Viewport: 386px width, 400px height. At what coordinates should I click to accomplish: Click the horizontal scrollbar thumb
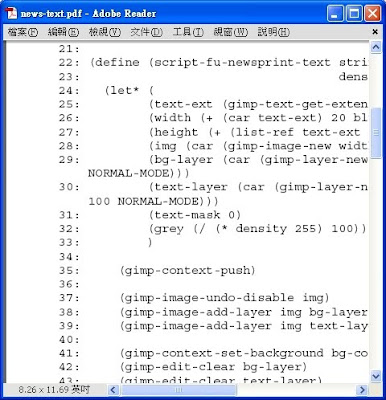coord(178,389)
